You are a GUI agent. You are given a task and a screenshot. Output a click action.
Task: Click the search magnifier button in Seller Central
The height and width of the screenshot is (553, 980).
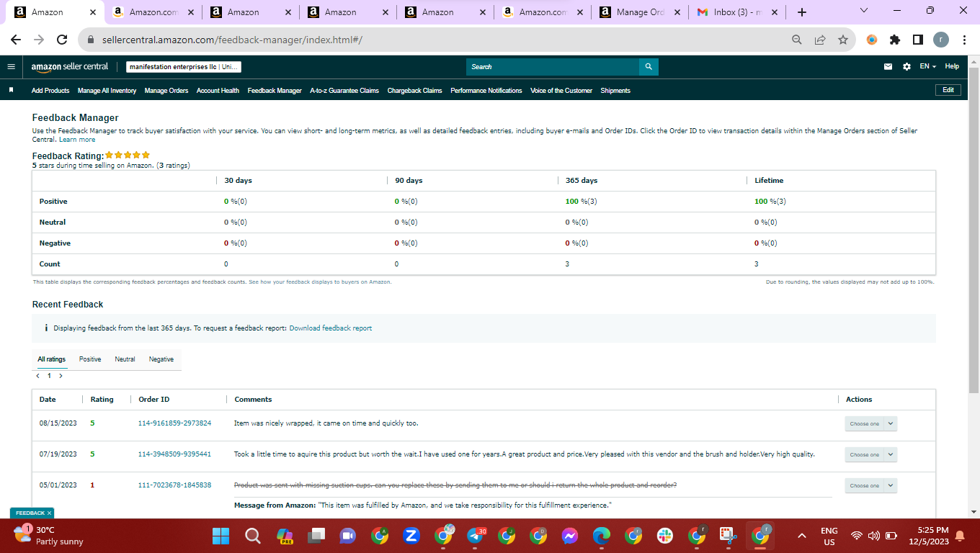(649, 67)
